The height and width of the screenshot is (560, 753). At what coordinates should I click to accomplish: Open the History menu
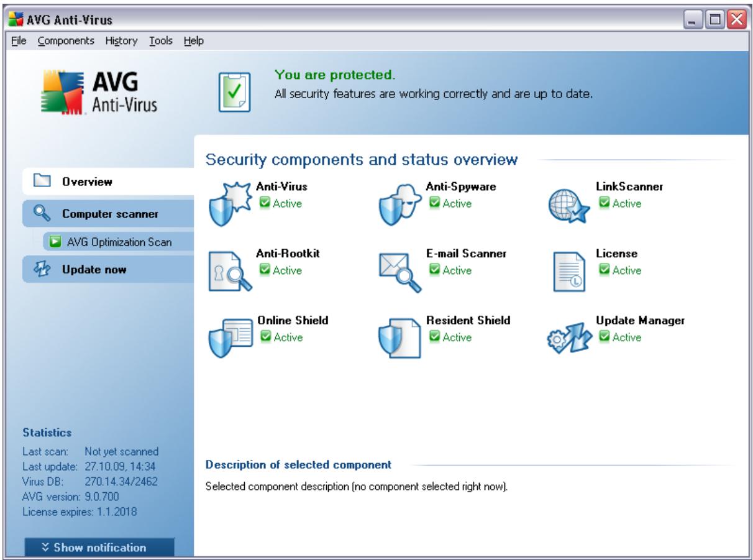coord(122,42)
